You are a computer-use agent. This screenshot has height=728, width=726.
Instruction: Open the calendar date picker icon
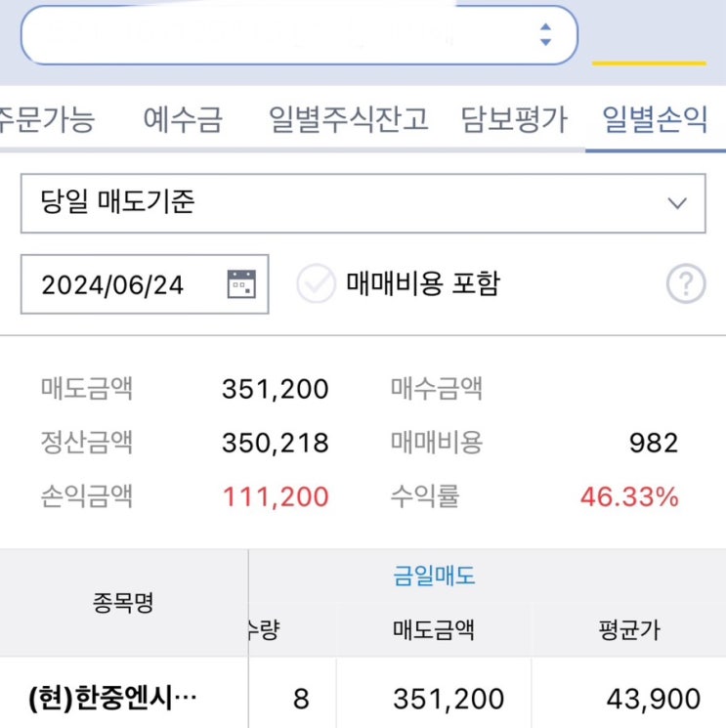240,284
